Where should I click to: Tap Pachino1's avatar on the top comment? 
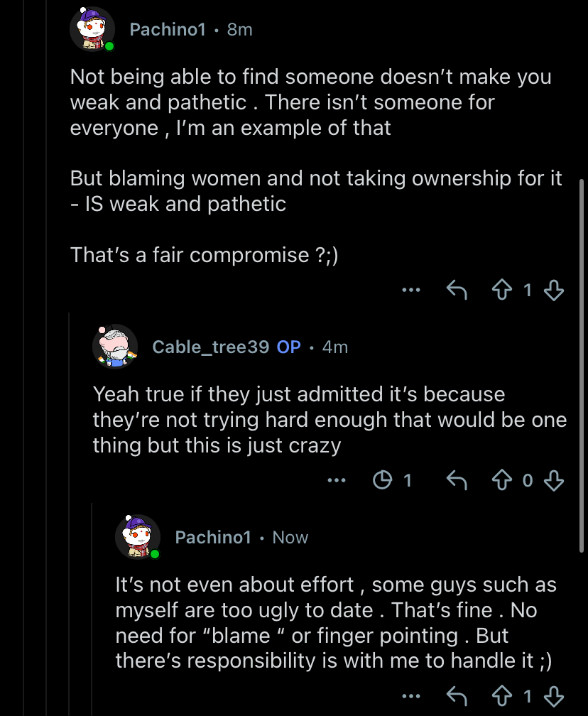click(x=92, y=29)
